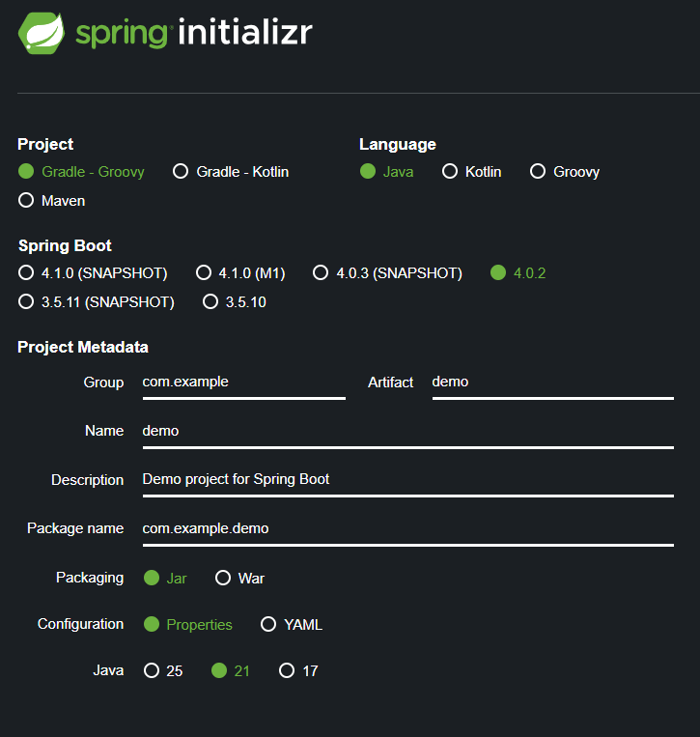Image resolution: width=700 pixels, height=737 pixels.
Task: Select Groovy as the language
Action: coord(565,172)
